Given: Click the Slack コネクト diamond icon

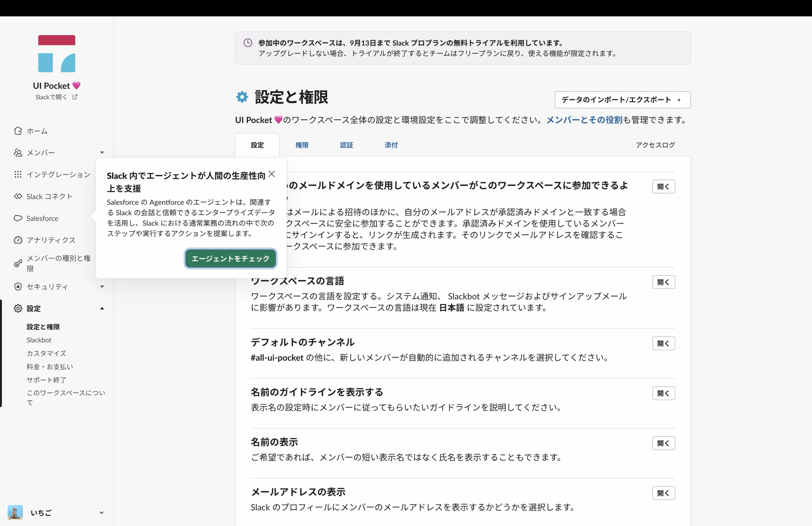Looking at the screenshot, I should pos(18,196).
